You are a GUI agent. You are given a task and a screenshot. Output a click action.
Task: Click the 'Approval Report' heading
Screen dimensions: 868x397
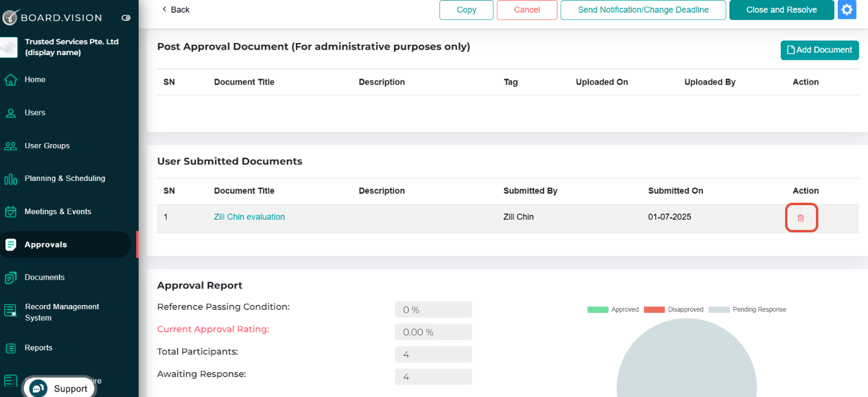pos(200,286)
